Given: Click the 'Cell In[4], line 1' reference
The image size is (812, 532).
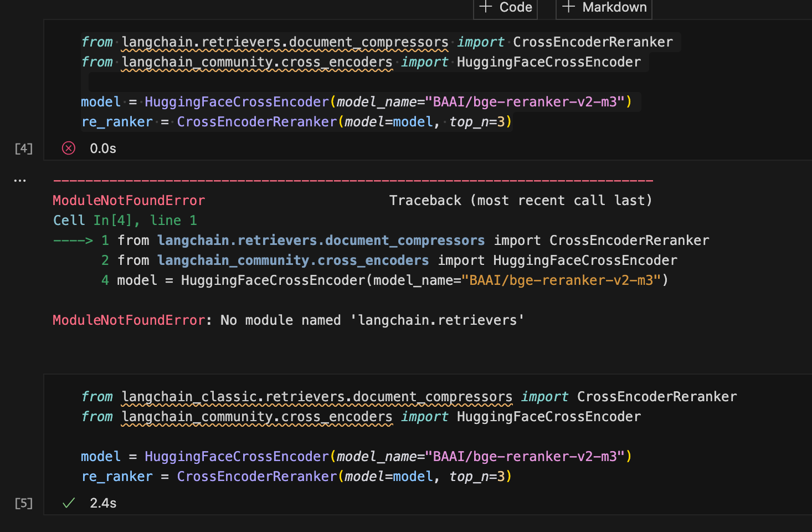Looking at the screenshot, I should (x=125, y=221).
